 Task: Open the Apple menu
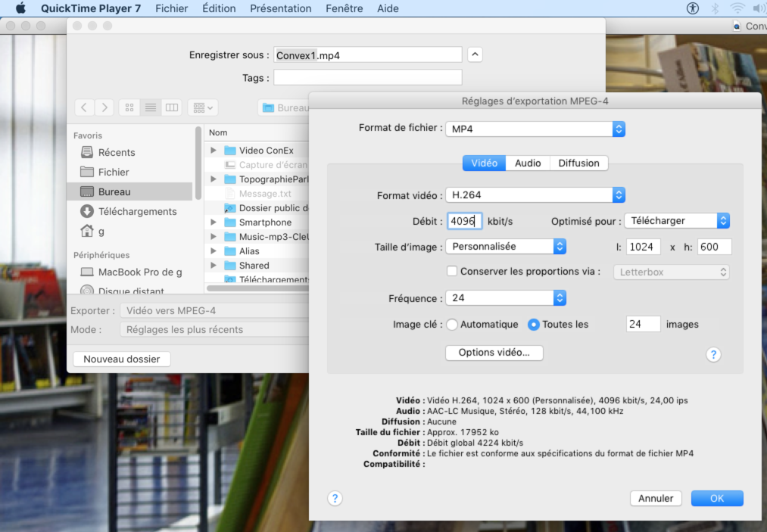tap(20, 8)
